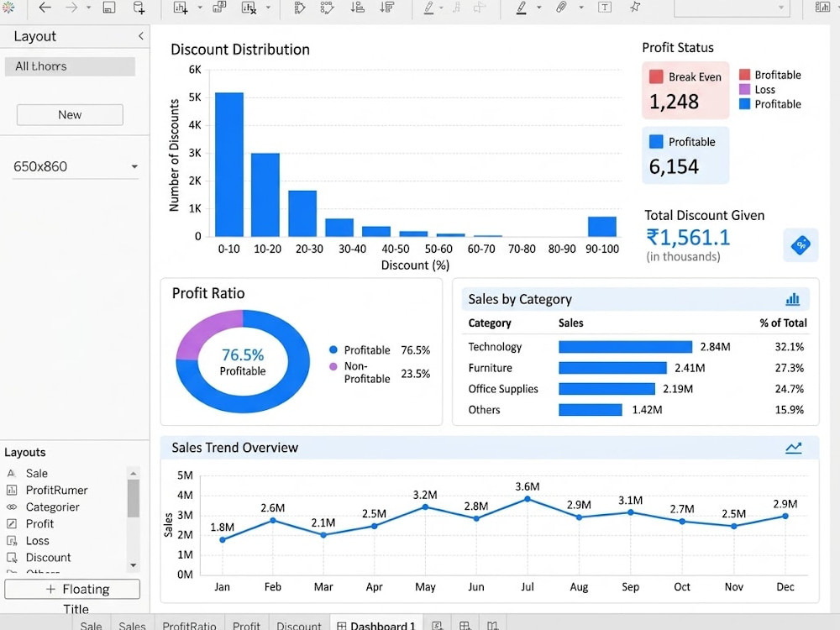Screen dimensions: 840x630
Task: Select Discount in Layouts list
Action: click(x=48, y=558)
